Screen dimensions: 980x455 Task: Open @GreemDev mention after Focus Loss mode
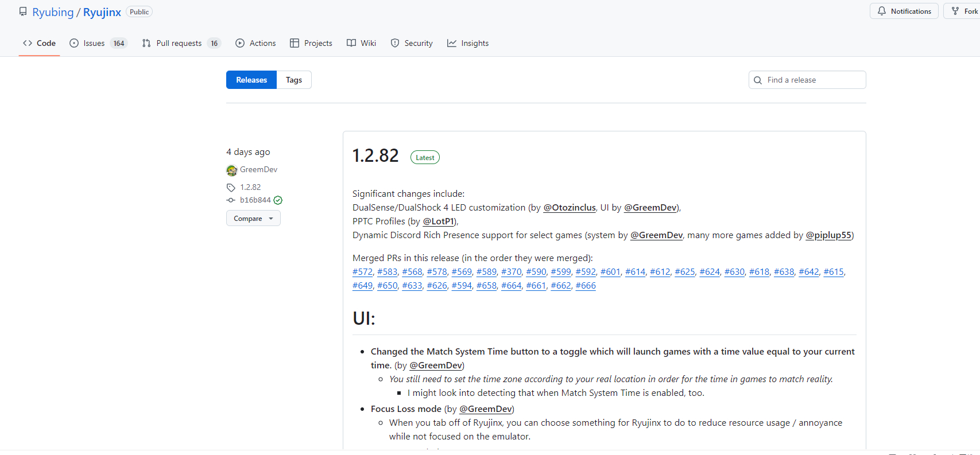[486, 409]
